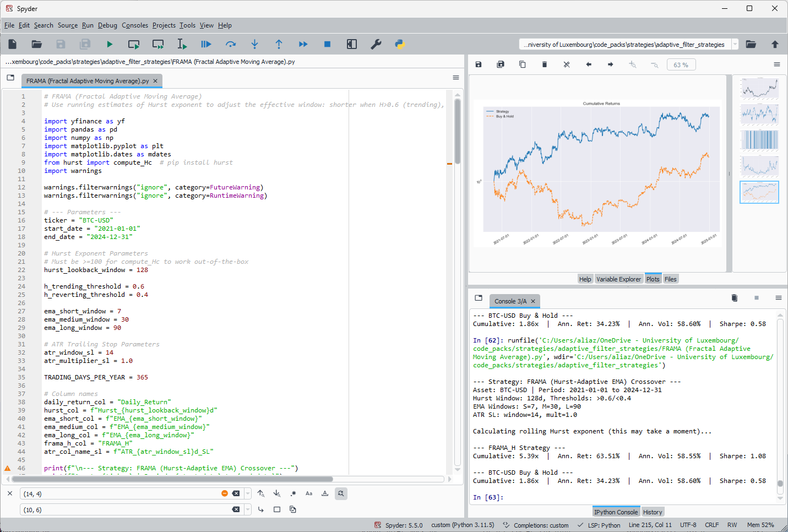Viewport: 788px width, 532px height.
Task: Toggle case sensitive search (Aa)
Action: click(x=309, y=493)
